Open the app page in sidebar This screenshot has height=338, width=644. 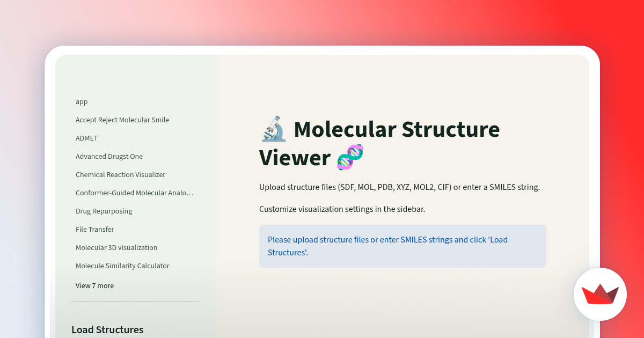click(82, 101)
